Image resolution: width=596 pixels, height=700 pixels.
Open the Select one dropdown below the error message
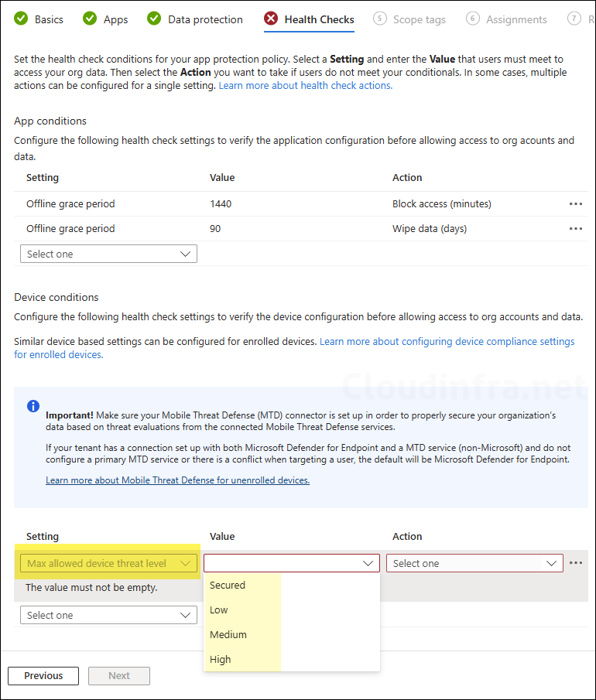click(x=108, y=615)
